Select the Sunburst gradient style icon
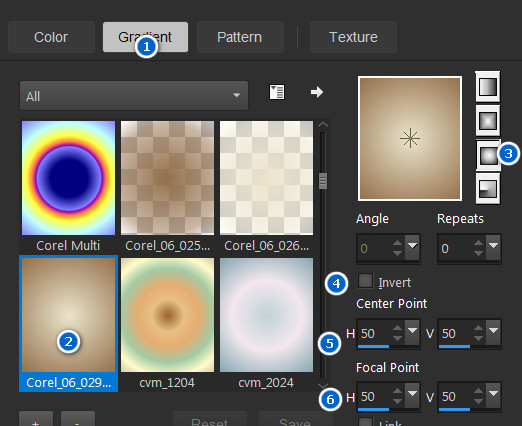Image resolution: width=522 pixels, height=426 pixels. [488, 154]
